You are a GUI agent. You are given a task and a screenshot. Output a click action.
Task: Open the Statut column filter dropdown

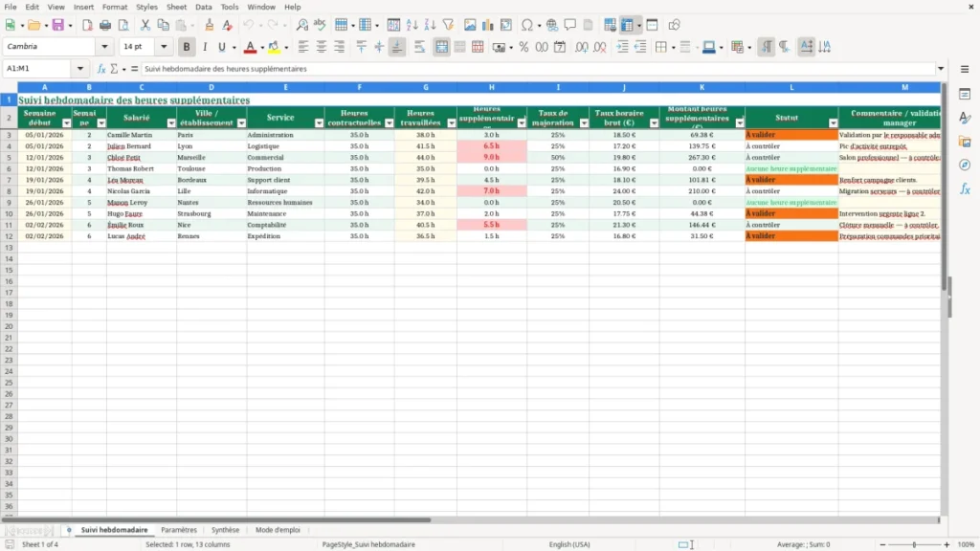tap(833, 123)
